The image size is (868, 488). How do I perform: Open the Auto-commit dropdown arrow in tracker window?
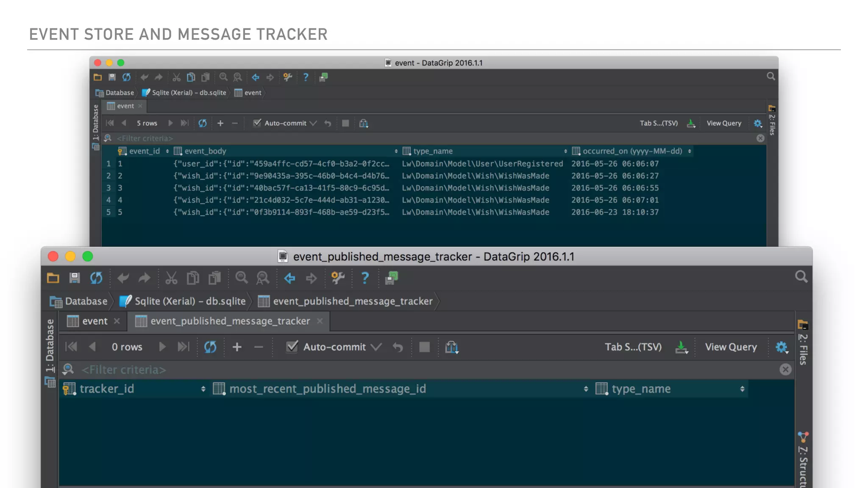[376, 347]
